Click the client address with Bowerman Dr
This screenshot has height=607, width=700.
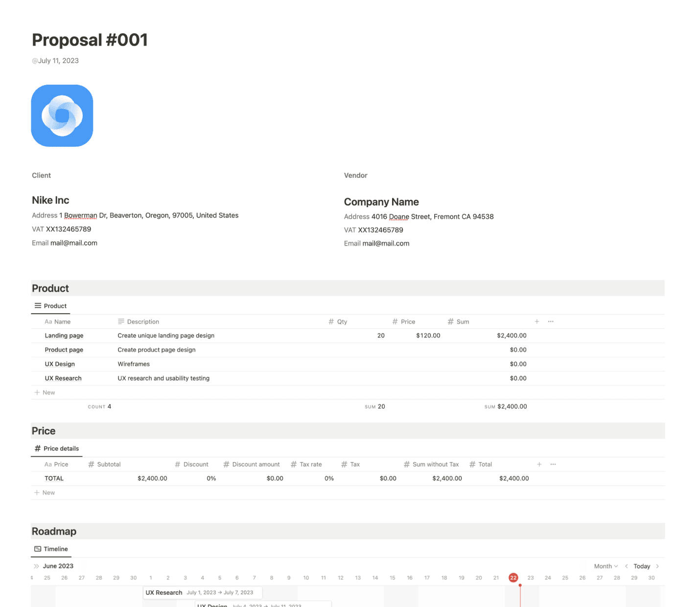(135, 215)
